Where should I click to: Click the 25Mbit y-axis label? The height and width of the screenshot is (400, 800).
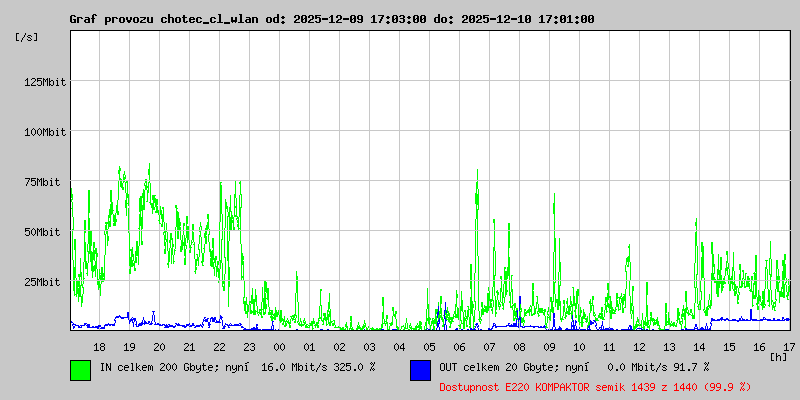point(42,282)
